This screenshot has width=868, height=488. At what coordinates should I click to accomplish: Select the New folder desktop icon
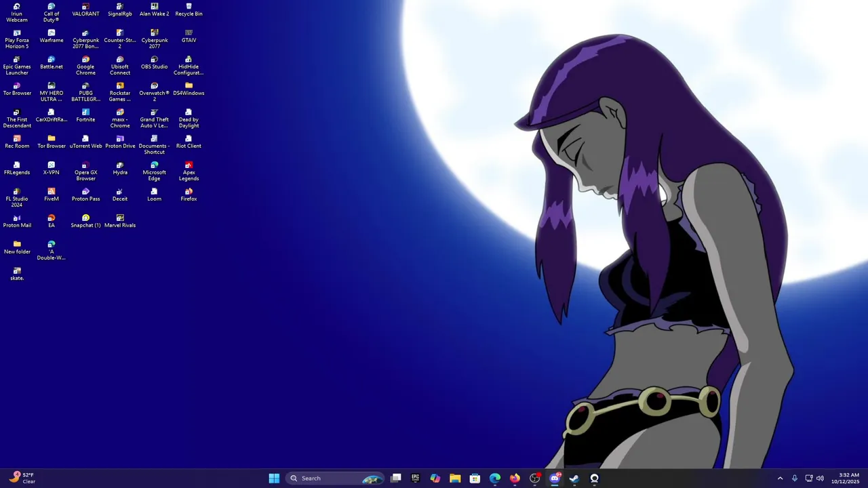coord(17,247)
